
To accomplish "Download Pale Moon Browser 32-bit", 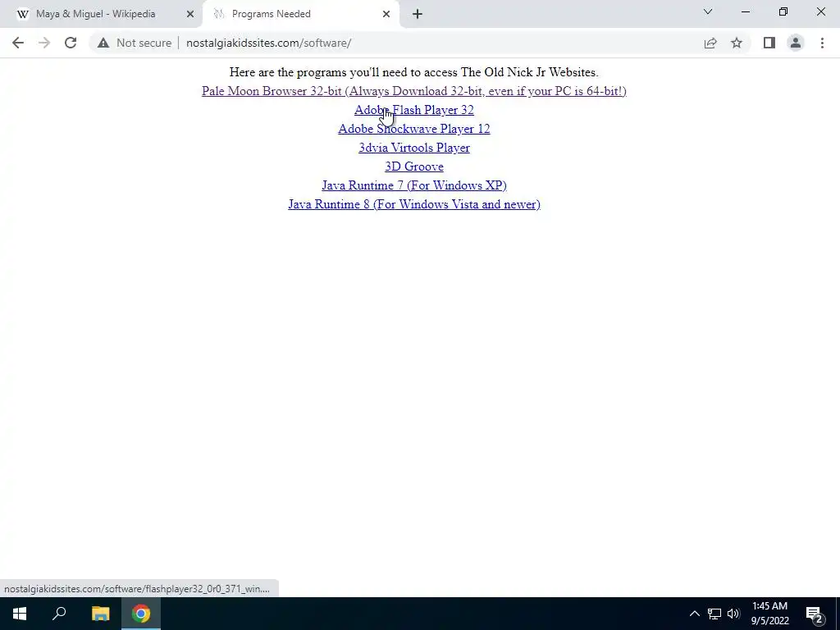I will point(414,91).
